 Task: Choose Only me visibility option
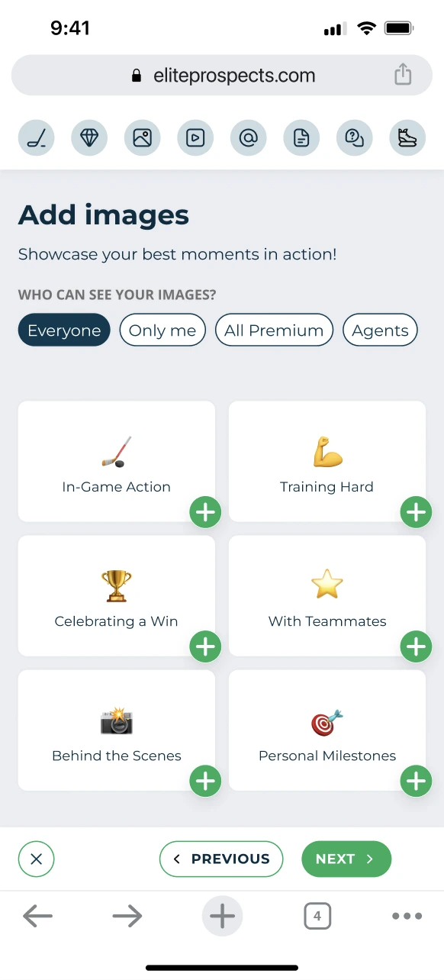click(x=162, y=330)
